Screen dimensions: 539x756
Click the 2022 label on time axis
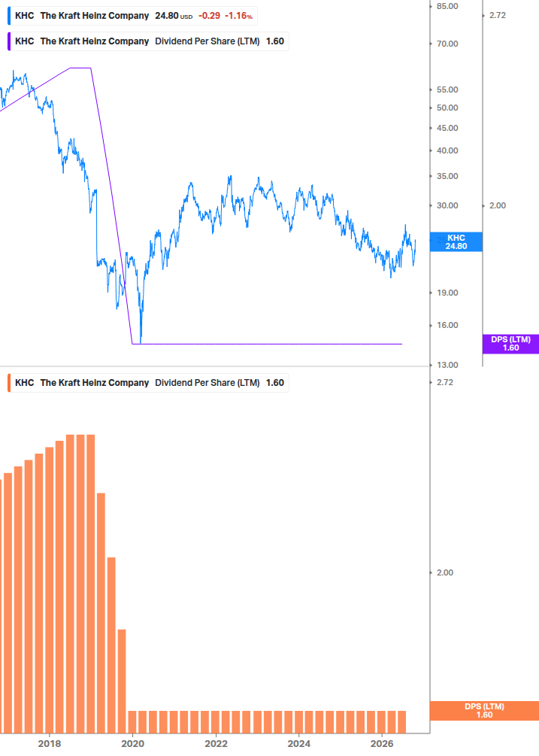point(216,743)
